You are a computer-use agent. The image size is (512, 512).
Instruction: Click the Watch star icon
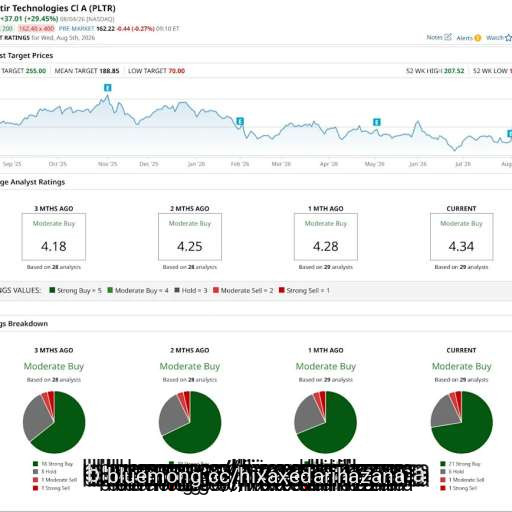508,38
